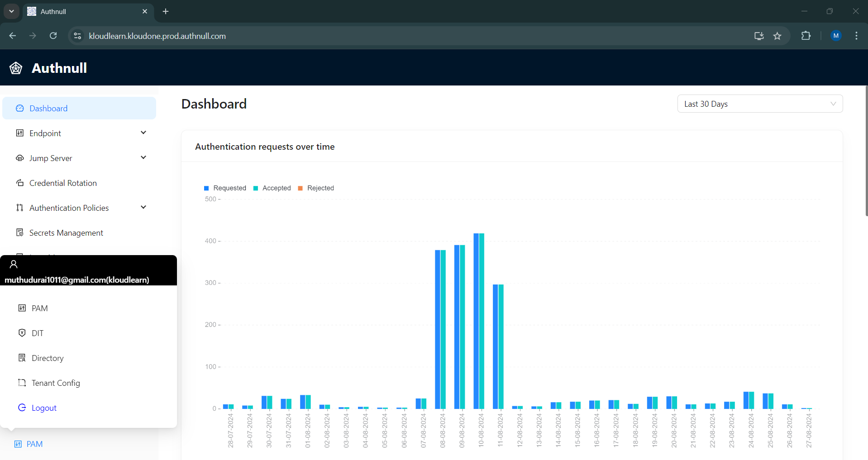
Task: Click the Tenant Config icon
Action: 22,383
